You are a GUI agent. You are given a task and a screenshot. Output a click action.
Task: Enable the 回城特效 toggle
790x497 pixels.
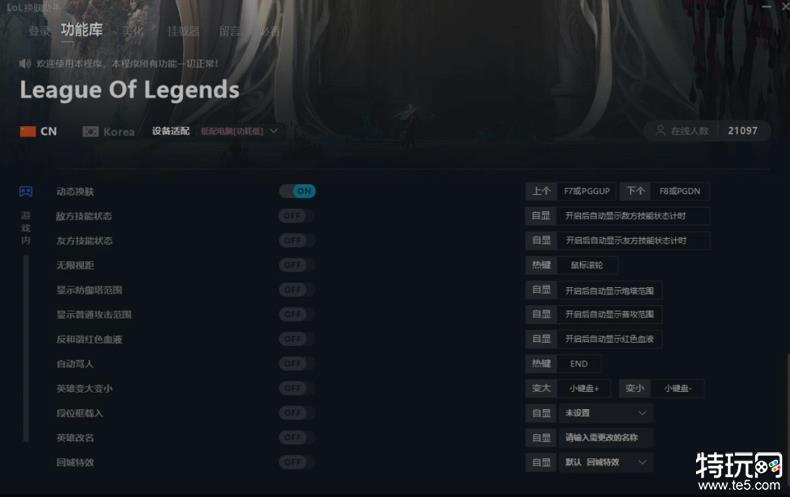[297, 462]
